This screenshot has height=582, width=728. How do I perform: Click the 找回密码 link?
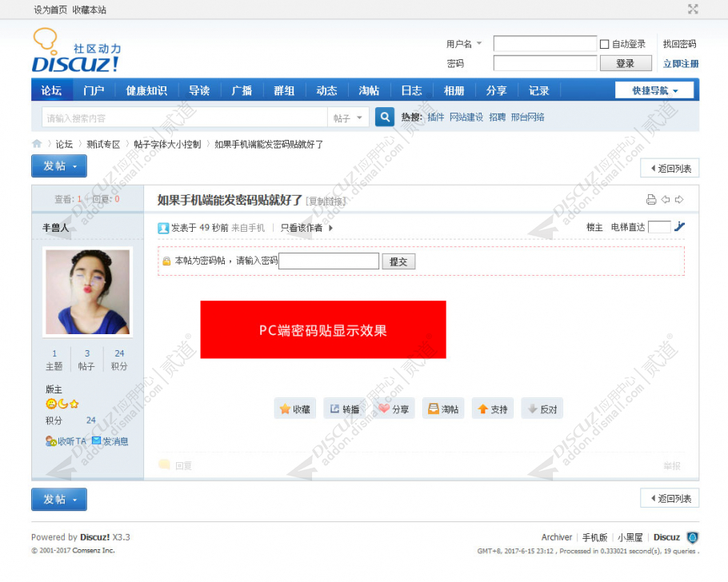680,44
